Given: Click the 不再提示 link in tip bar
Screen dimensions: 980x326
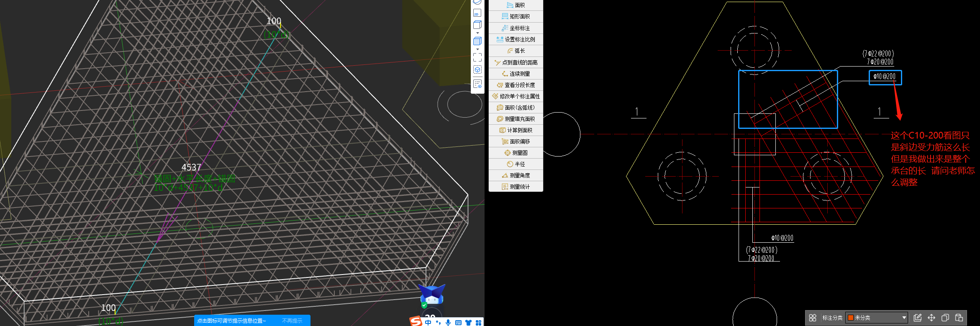Looking at the screenshot, I should (x=292, y=321).
